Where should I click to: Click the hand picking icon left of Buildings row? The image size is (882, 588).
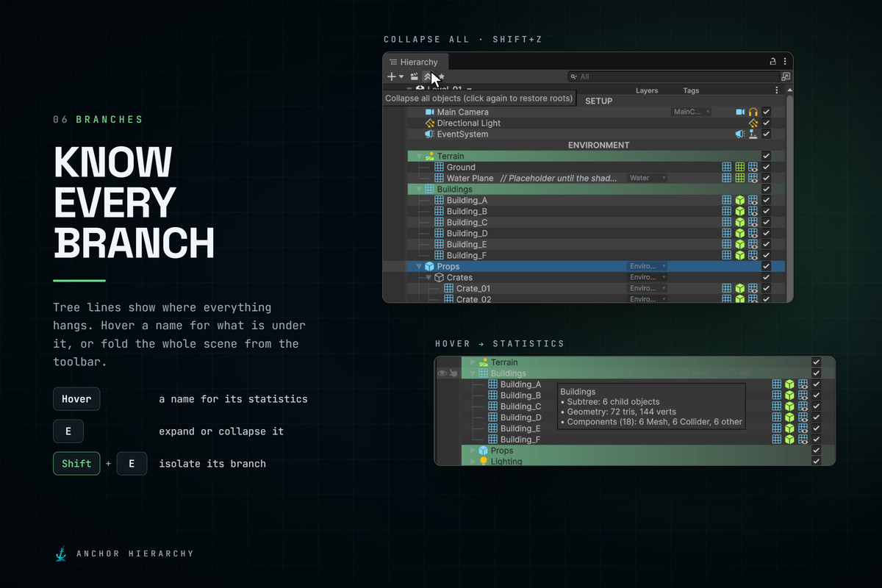(x=453, y=373)
